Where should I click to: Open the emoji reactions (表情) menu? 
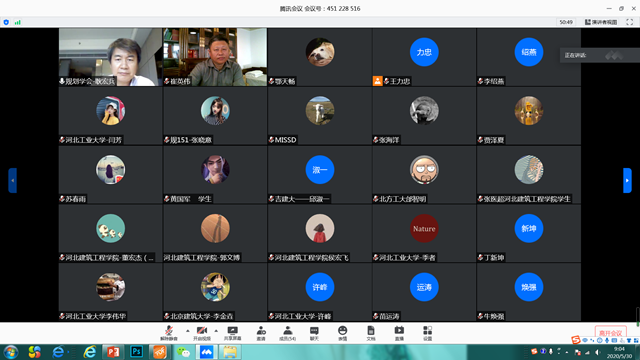click(x=342, y=333)
